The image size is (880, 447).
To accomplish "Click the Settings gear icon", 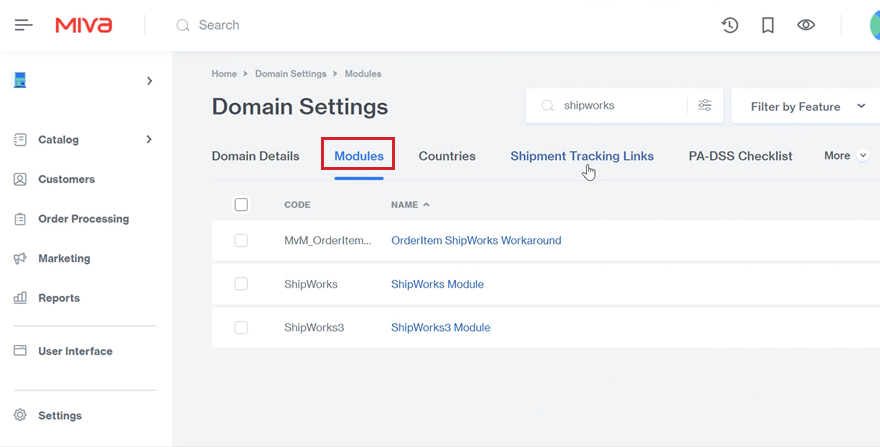I will point(20,415).
